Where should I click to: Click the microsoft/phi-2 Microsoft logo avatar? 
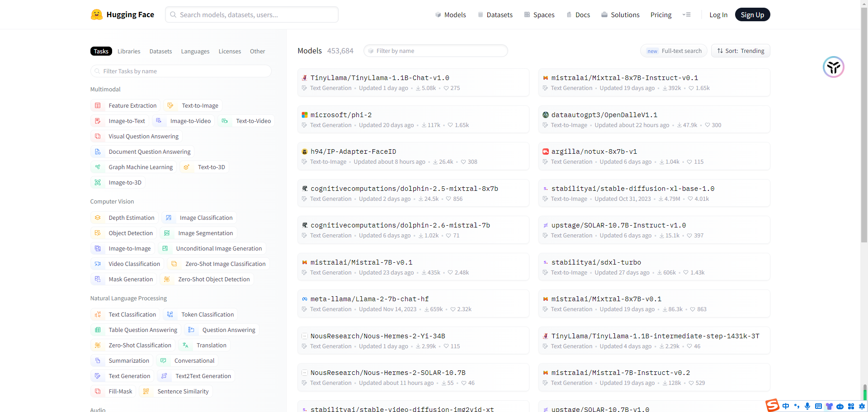(x=305, y=115)
